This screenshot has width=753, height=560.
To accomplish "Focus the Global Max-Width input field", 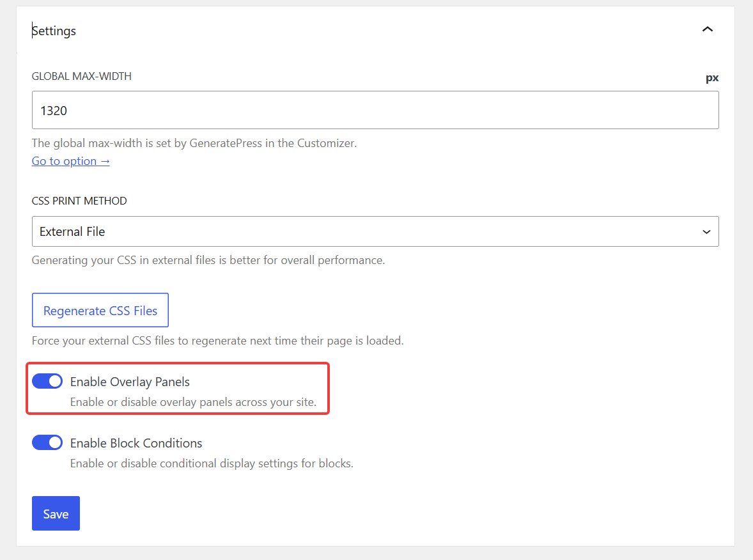I will pos(375,110).
